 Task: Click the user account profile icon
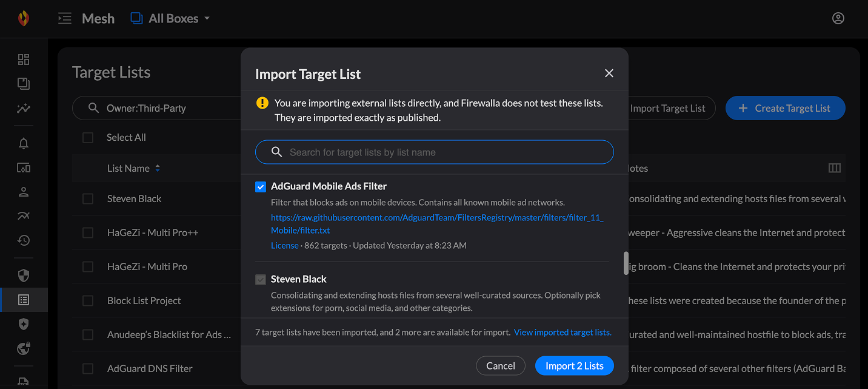[x=838, y=18]
